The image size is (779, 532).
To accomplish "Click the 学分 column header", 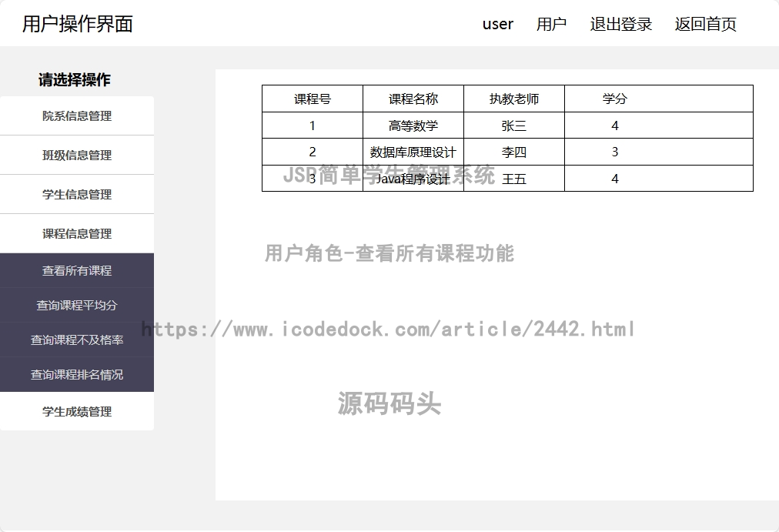I will click(x=615, y=99).
